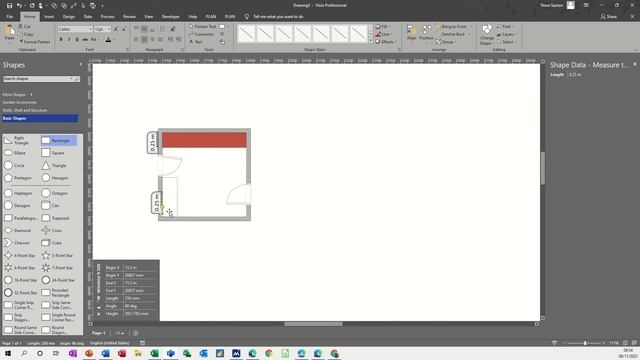The image size is (640, 360).
Task: Click Change Shape
Action: coord(486,35)
